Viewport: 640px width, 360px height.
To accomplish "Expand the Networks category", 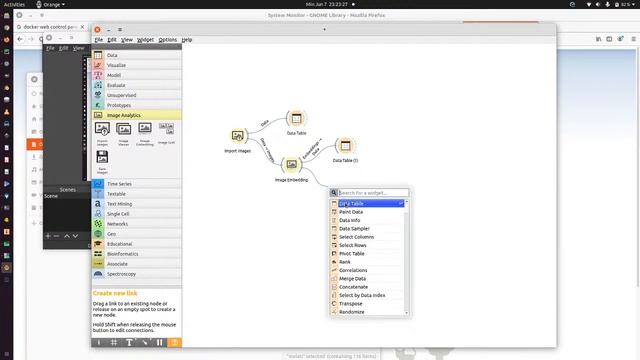I will (137, 224).
